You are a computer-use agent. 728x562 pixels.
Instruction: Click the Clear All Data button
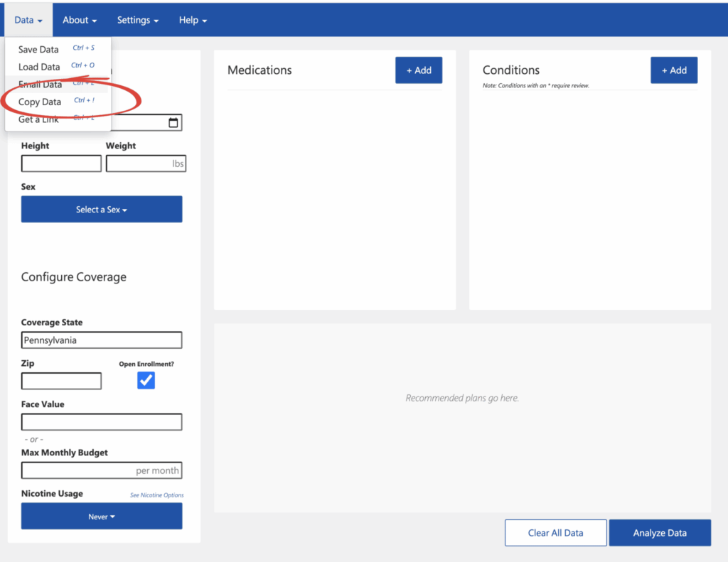(555, 533)
